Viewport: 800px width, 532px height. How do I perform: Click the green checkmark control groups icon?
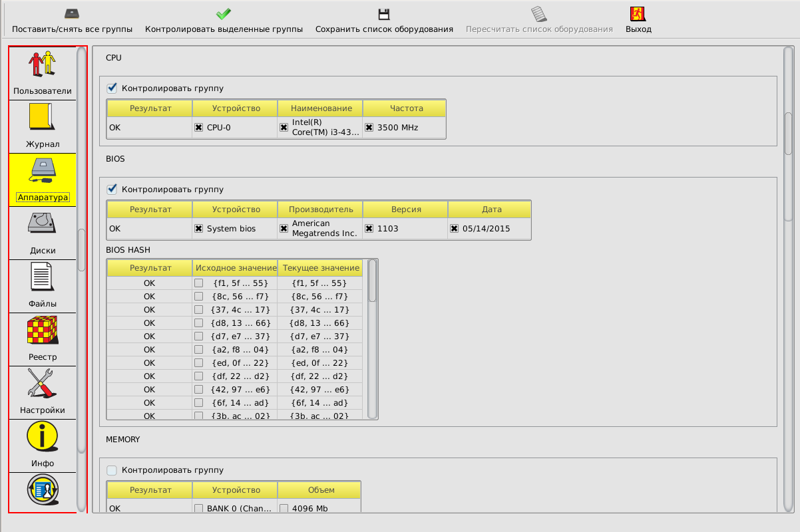click(224, 13)
